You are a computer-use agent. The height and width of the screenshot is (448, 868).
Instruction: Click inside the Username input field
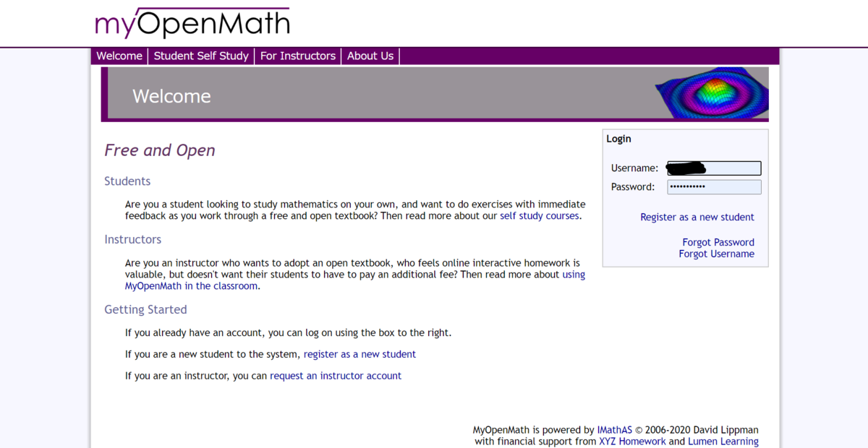pyautogui.click(x=713, y=168)
